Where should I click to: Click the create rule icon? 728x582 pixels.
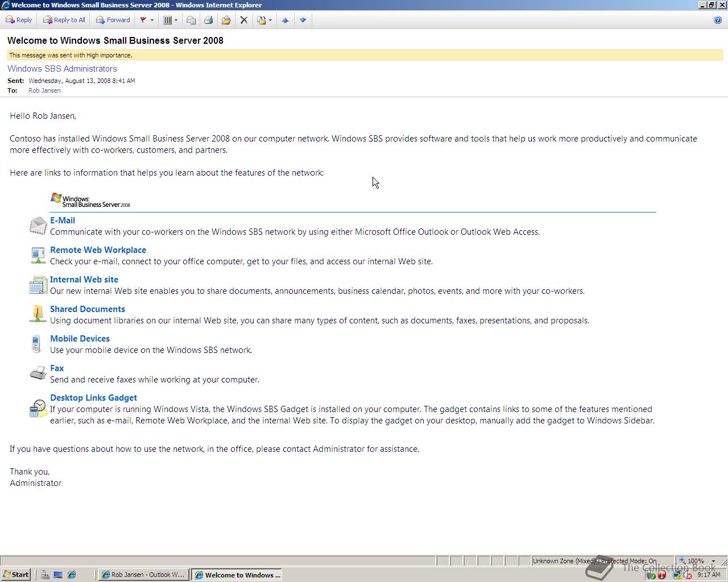click(261, 20)
